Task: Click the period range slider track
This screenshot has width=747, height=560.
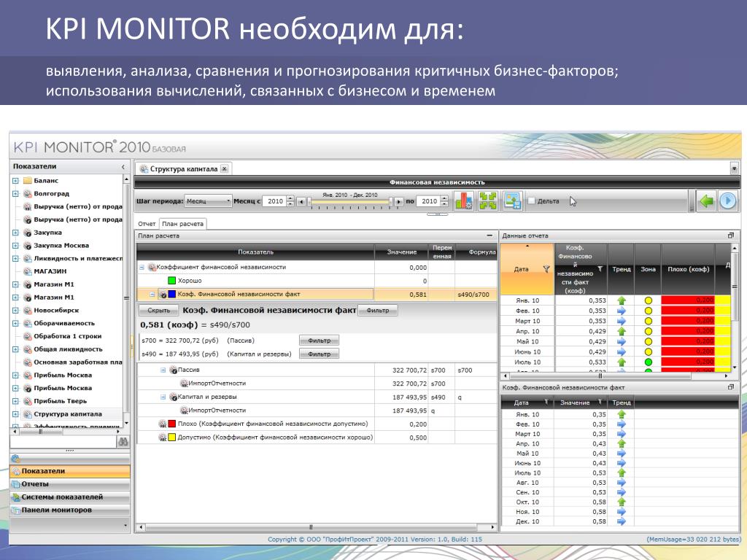Action: coord(350,202)
